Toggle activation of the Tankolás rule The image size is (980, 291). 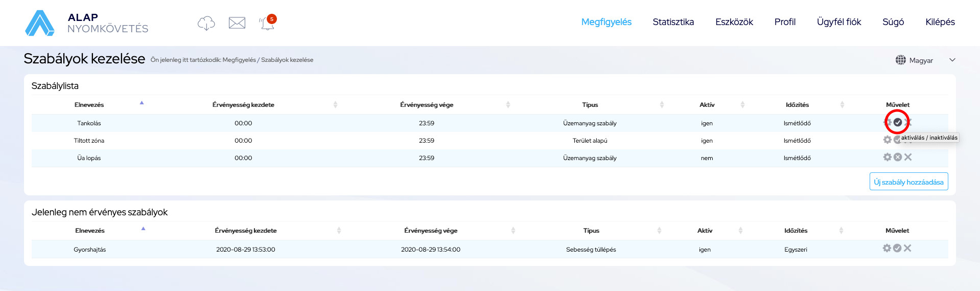(897, 122)
